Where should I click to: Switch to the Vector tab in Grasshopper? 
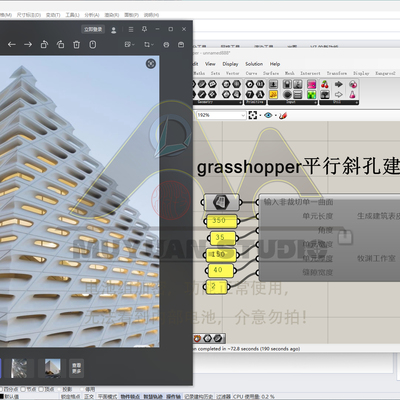pyautogui.click(x=232, y=73)
